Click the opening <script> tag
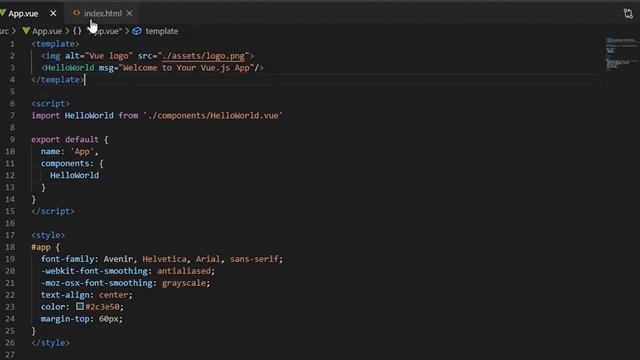The image size is (640, 360). [51, 104]
